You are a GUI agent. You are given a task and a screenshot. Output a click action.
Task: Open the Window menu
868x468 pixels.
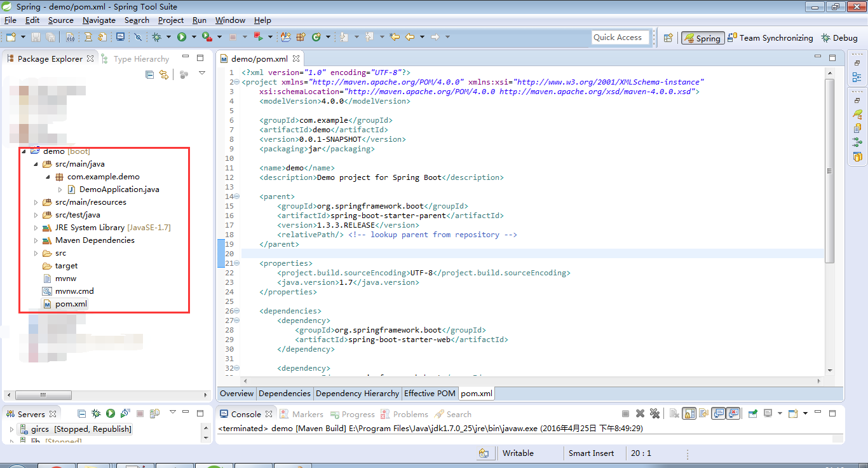230,20
